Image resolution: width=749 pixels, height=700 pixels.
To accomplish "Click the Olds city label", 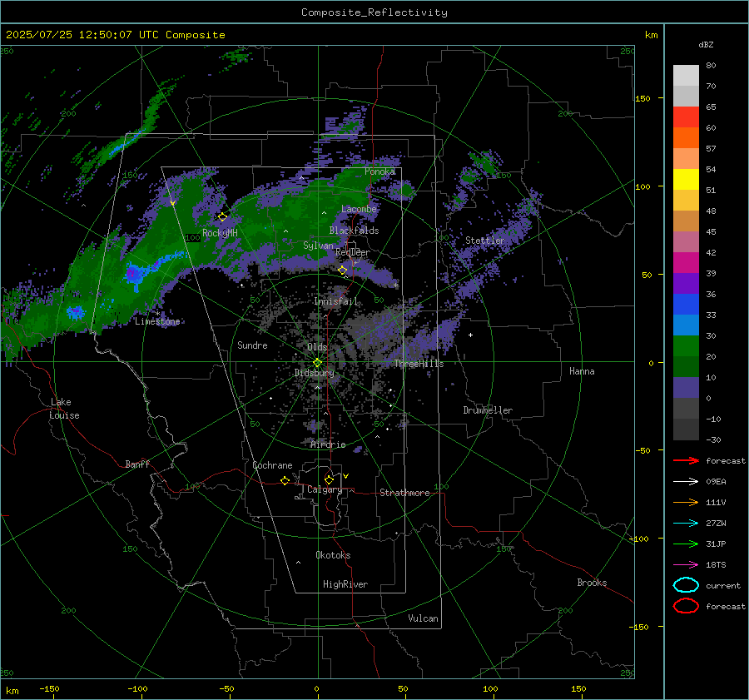I will pyautogui.click(x=317, y=347).
